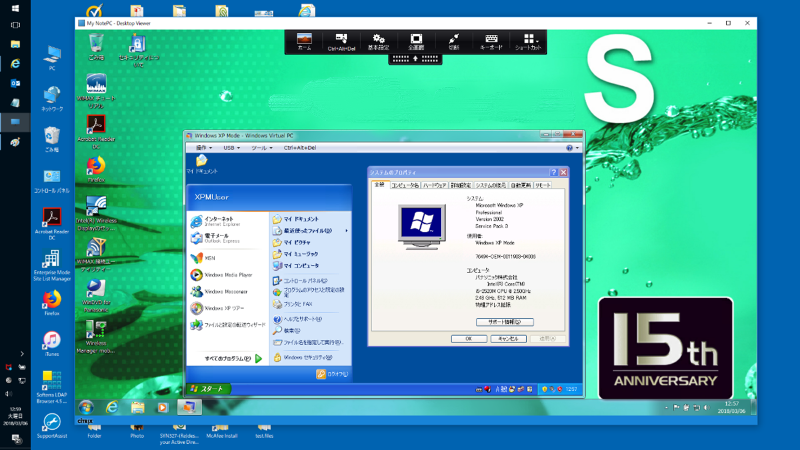
Task: Open the USB dropdown in Windows Virtual PC
Action: [231, 147]
